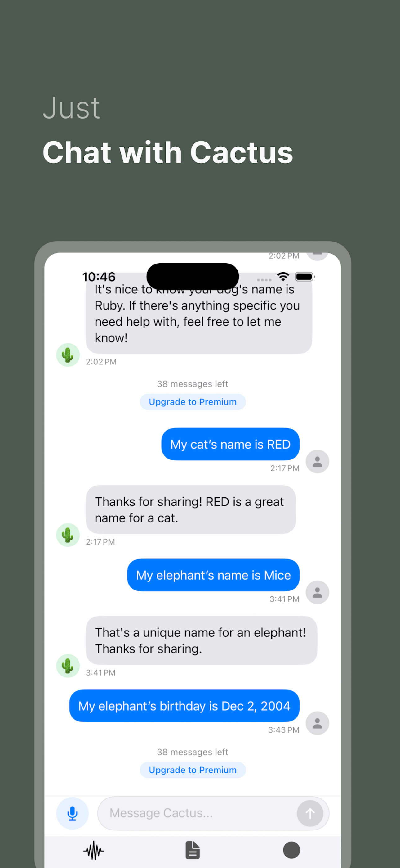
Task: Select the 'My cat's name is RED' bubble
Action: (230, 444)
